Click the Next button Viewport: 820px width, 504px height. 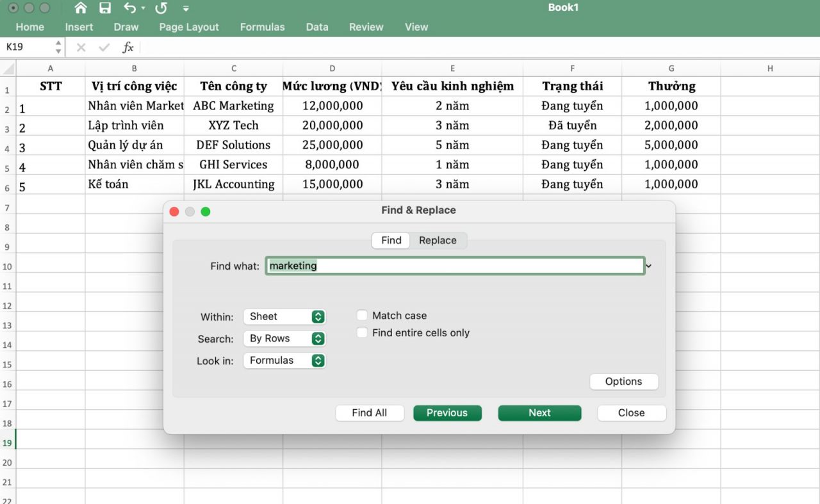(539, 413)
